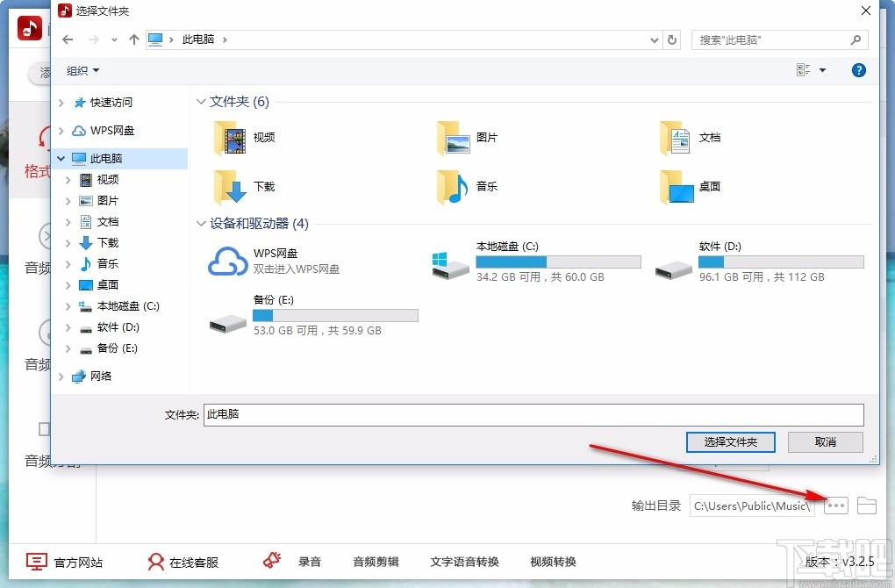Expand 网络 tree node arrow
Viewport: 895px width, 588px height.
[61, 376]
